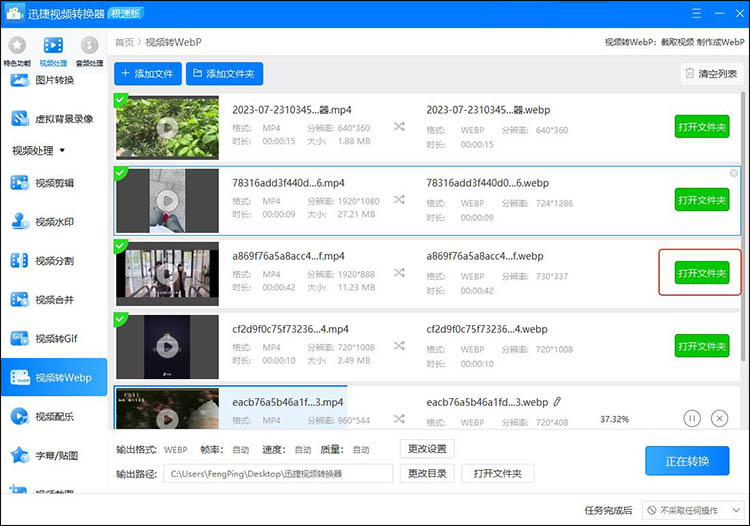Image resolution: width=750 pixels, height=526 pixels.
Task: Select the 视频剪辑 sidebar icon
Action: click(x=20, y=182)
